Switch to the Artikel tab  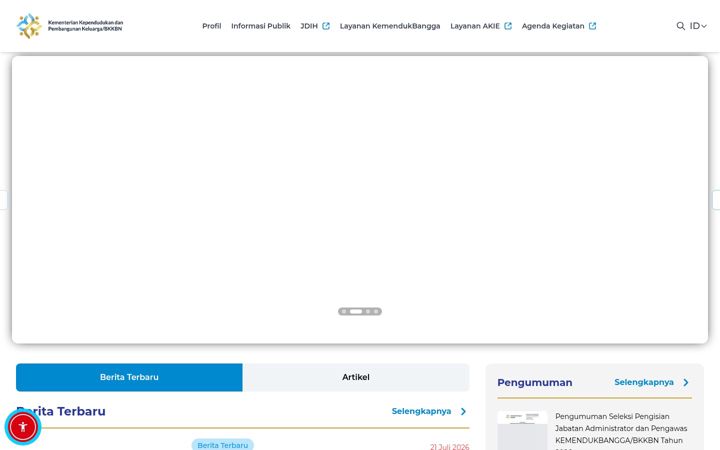click(x=356, y=377)
